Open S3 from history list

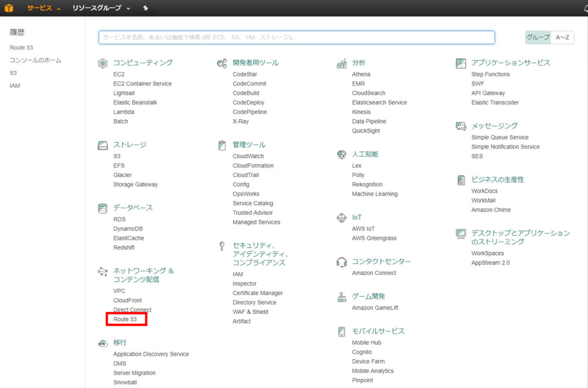pyautogui.click(x=13, y=73)
